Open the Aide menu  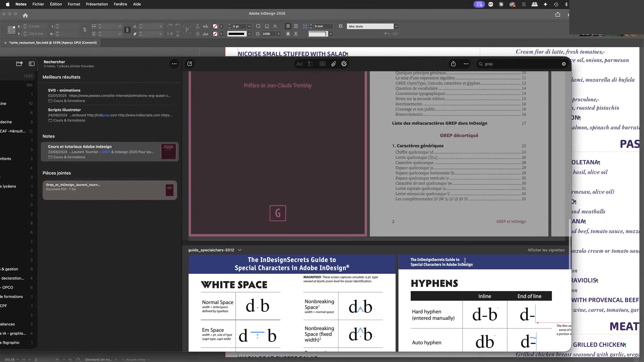point(137,4)
